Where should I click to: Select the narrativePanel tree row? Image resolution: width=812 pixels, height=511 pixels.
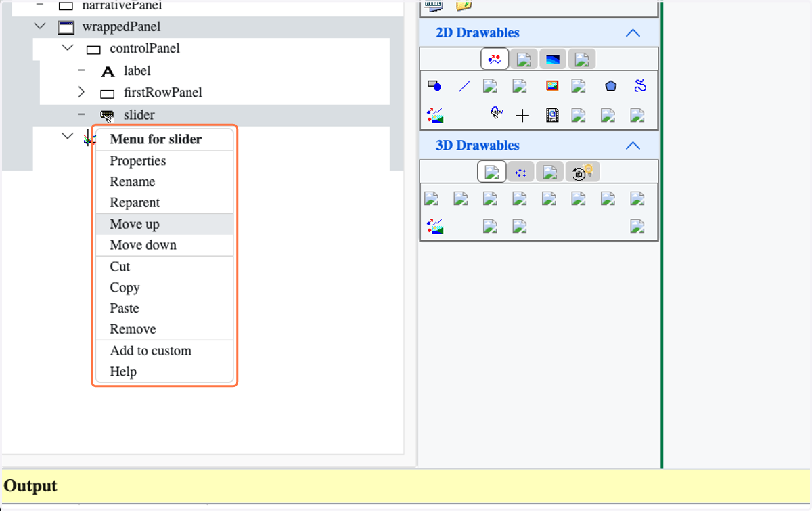pos(122,5)
